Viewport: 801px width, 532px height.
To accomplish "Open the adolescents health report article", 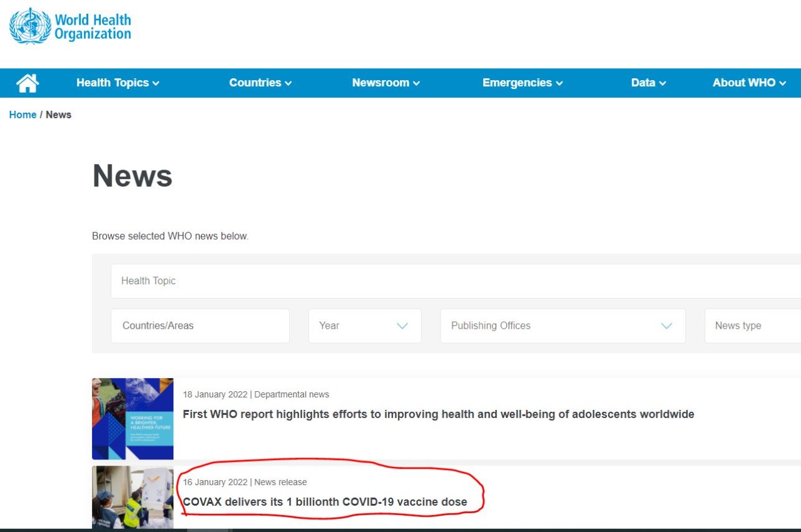I will pos(438,414).
